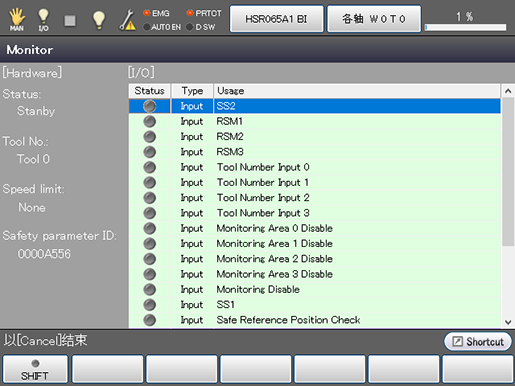Screen dimensions: 515x386
Task: Tap the MAN manual mode hand icon
Action: point(16,19)
